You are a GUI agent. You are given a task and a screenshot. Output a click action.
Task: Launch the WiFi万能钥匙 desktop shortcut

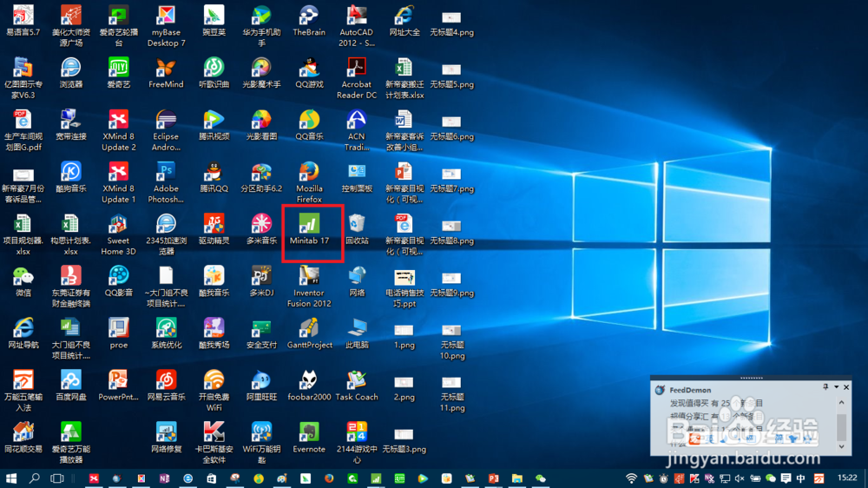[x=261, y=442]
